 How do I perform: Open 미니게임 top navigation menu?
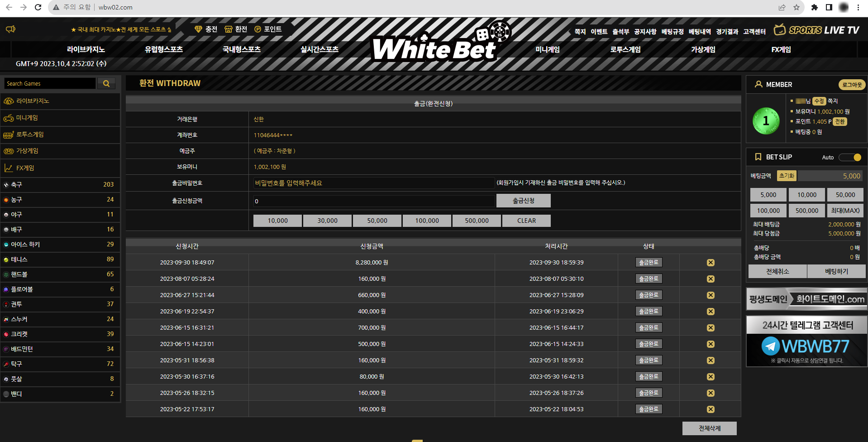click(548, 49)
